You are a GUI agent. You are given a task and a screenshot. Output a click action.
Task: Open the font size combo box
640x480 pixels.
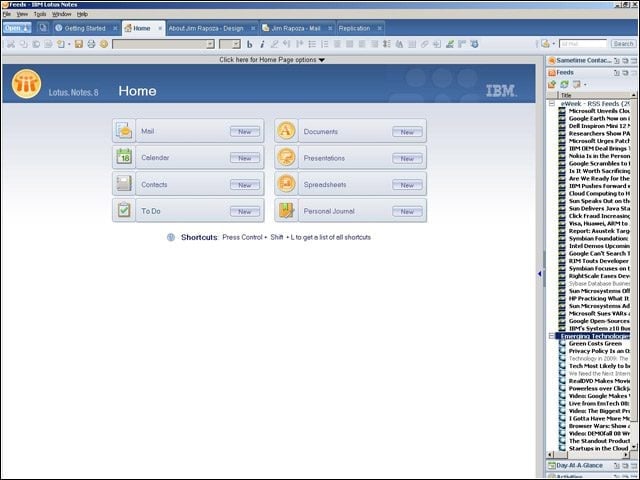coord(230,44)
